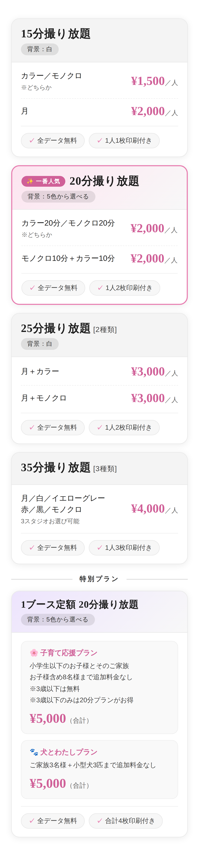Click the checkmark icon on 1人3枚印刷付き

[100, 548]
